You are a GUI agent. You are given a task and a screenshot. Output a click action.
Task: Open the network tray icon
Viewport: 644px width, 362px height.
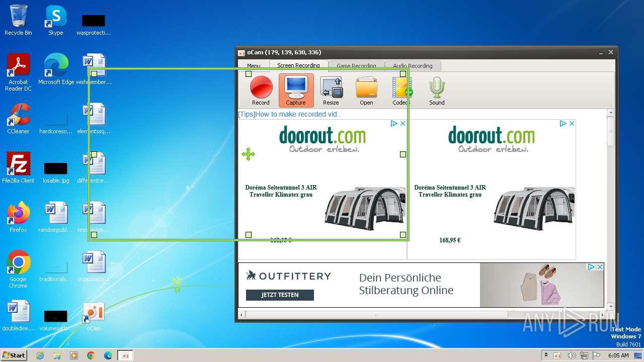(584, 355)
